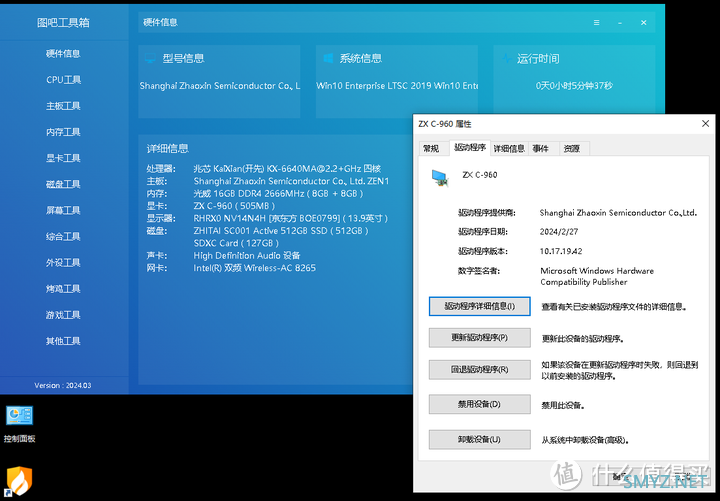Image resolution: width=720 pixels, height=501 pixels.
Task: Click the ZHITAI SC001 Active 512GB SSD text
Action: point(281,231)
